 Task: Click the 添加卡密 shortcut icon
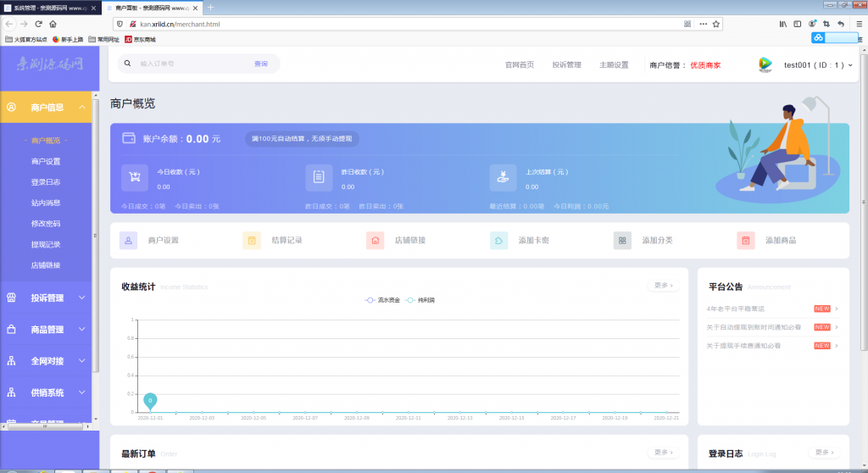click(x=498, y=241)
